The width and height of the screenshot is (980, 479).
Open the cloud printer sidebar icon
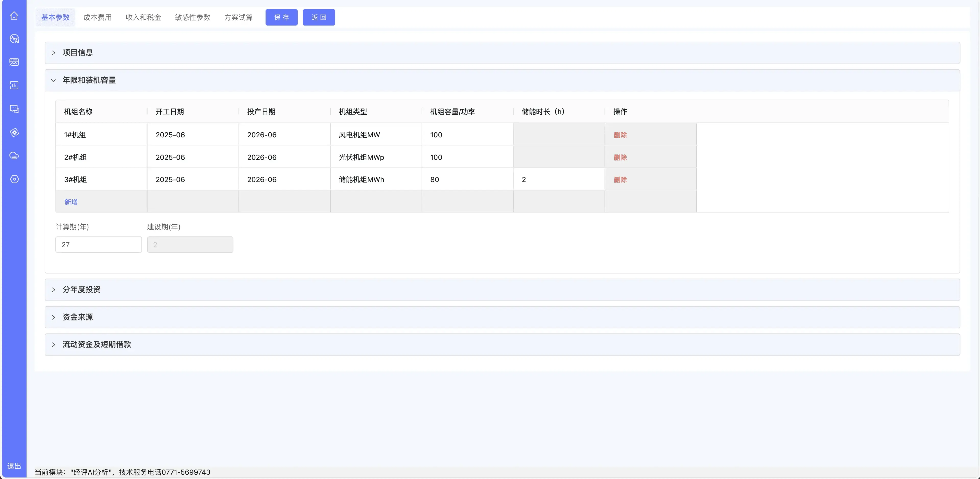[x=14, y=155]
